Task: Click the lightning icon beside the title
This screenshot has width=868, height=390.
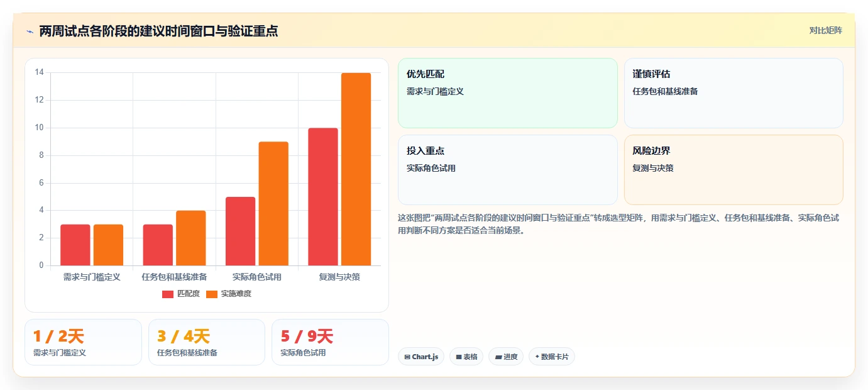Action: [x=30, y=31]
